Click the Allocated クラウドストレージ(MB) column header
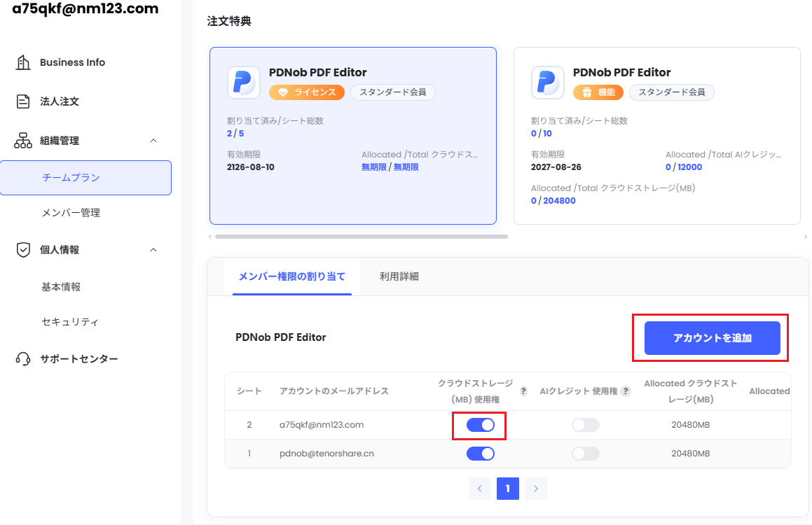 point(690,391)
